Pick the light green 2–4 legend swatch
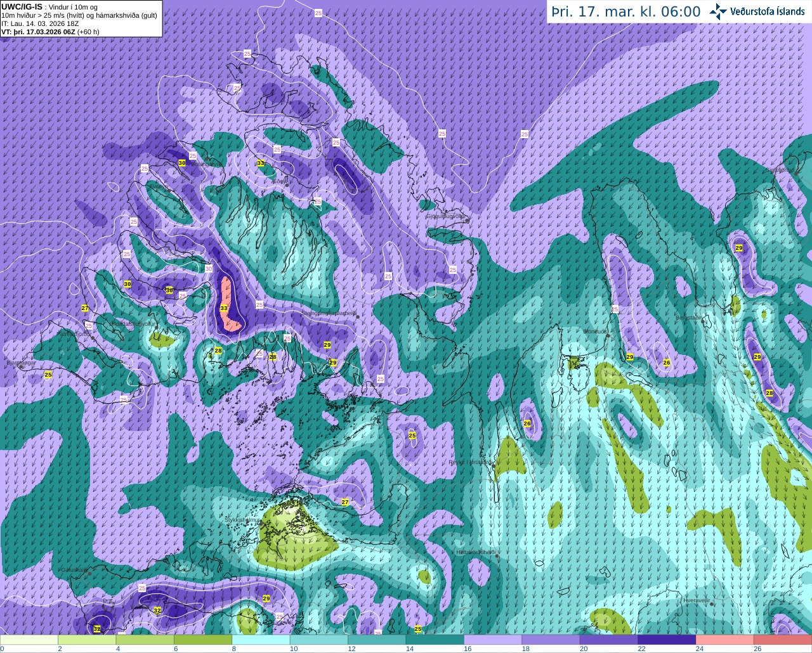This screenshot has width=812, height=653. 87,640
